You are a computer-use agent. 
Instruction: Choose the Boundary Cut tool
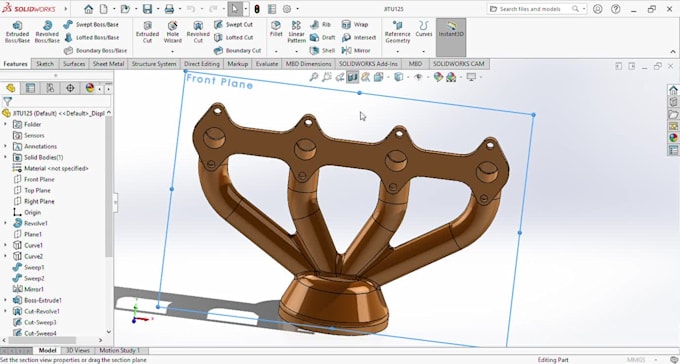pyautogui.click(x=238, y=50)
